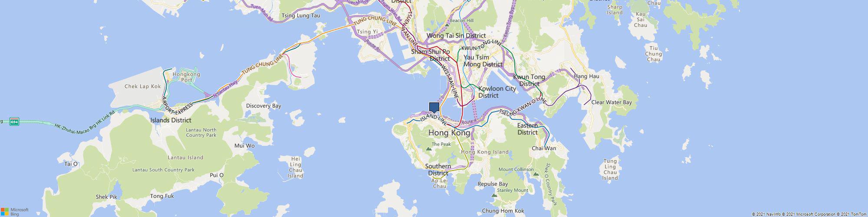Click the Discovery Bay label
Screen dimensions: 868x217
point(263,105)
